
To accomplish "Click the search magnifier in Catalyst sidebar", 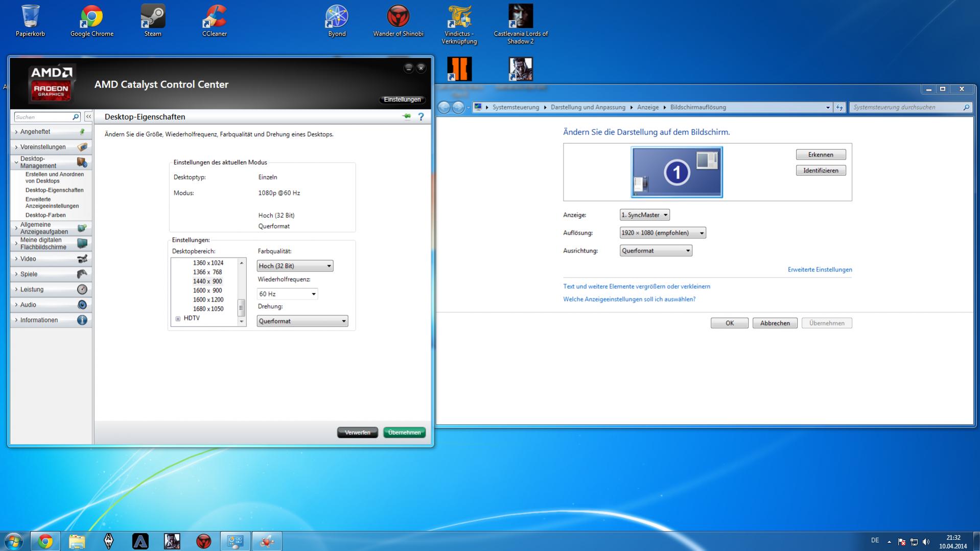I will coord(76,117).
